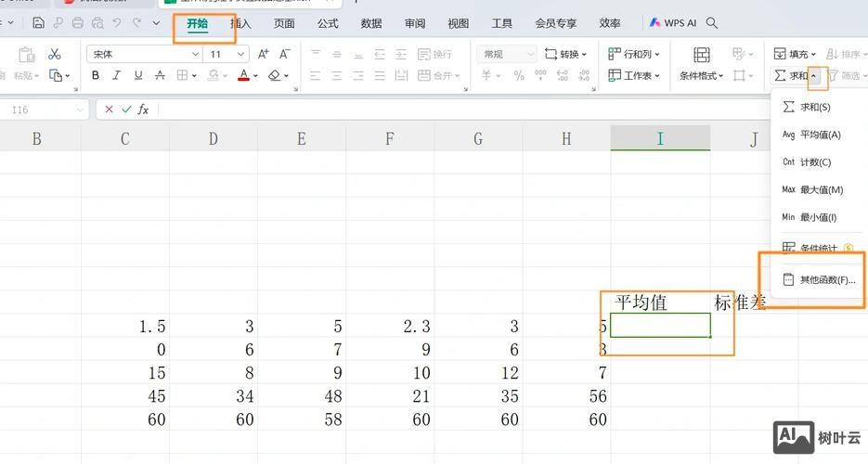Click the currency yen icon
Image resolution: width=868 pixels, height=464 pixels.
[486, 75]
